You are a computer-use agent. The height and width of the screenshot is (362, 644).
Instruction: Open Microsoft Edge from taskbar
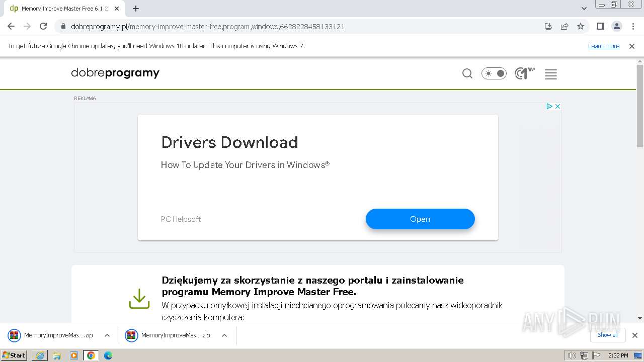coord(108,355)
